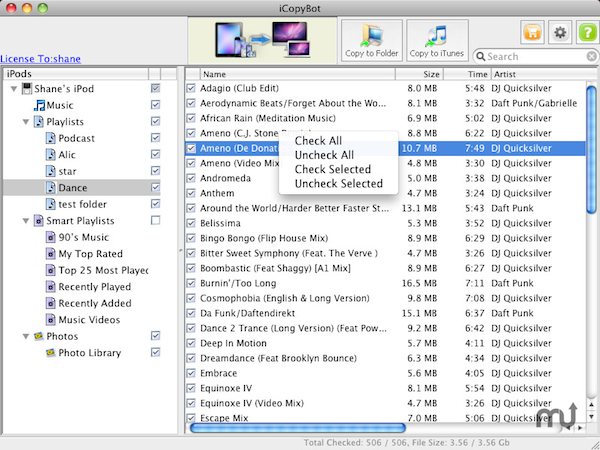600x450 pixels.
Task: Click the My Top Rated smart playlist icon
Action: click(51, 254)
